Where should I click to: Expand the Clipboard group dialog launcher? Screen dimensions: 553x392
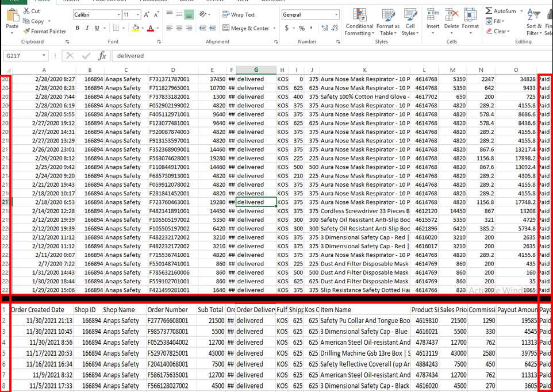click(x=67, y=41)
